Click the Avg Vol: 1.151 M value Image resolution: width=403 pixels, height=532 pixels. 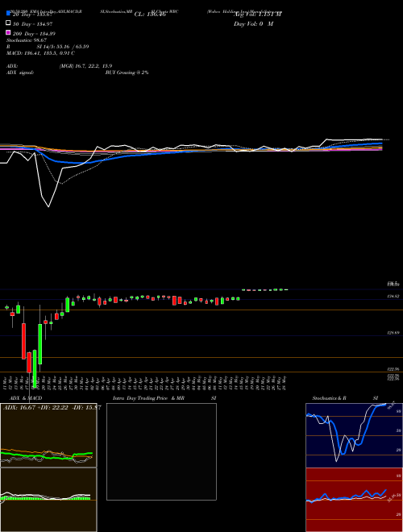click(257, 15)
